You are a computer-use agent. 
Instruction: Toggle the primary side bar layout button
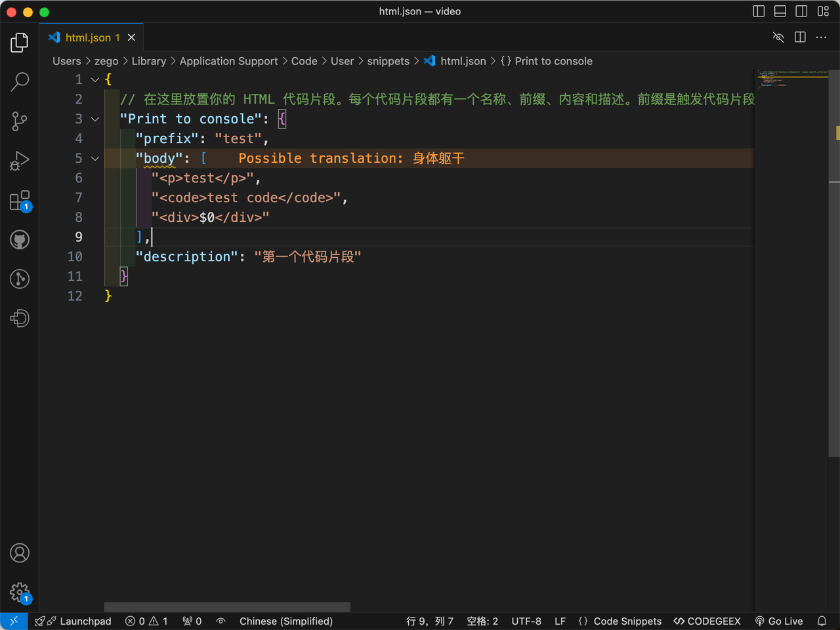pyautogui.click(x=759, y=11)
